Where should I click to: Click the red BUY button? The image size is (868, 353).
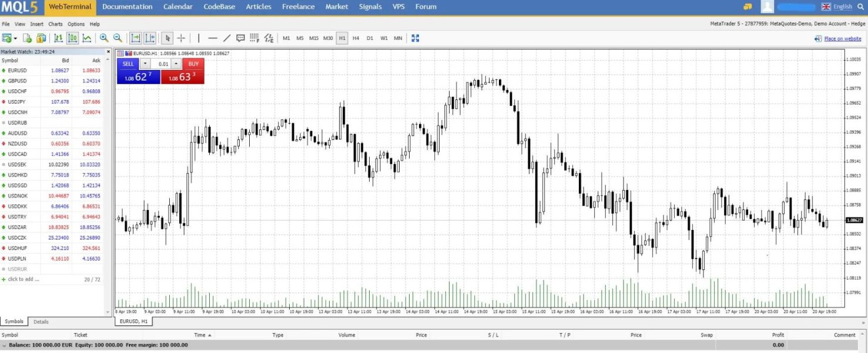click(183, 71)
